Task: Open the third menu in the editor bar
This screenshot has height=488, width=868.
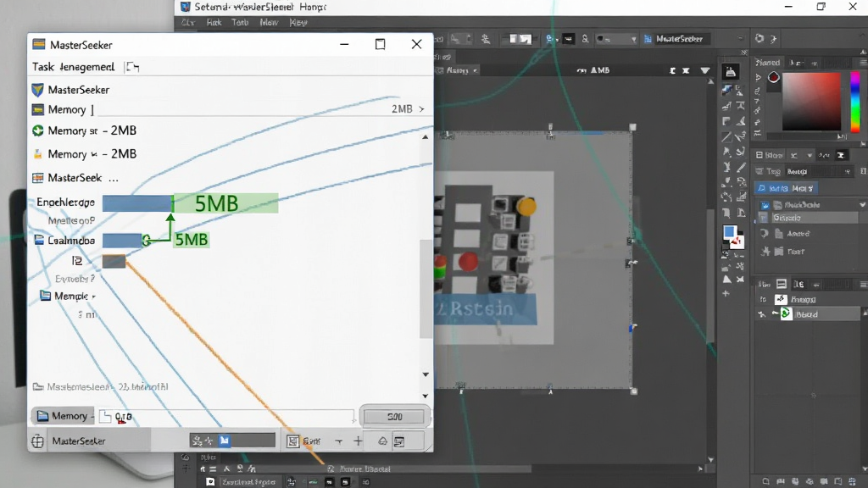Action: click(240, 22)
